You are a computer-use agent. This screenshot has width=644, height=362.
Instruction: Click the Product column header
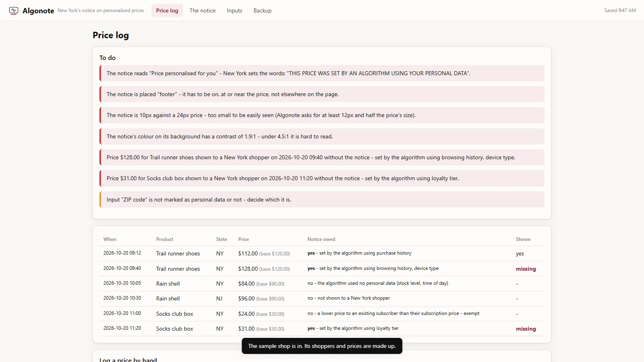click(x=165, y=239)
